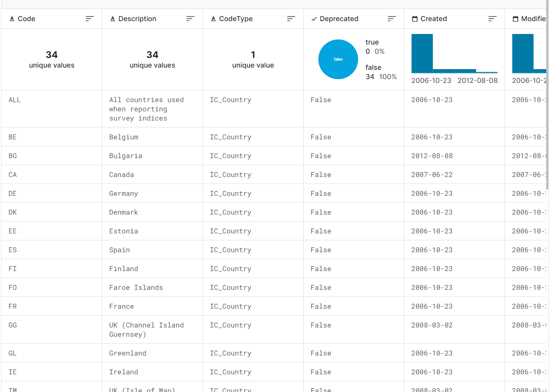Select the Deprecated column header
Screen dimensions: 550x392
354,19
